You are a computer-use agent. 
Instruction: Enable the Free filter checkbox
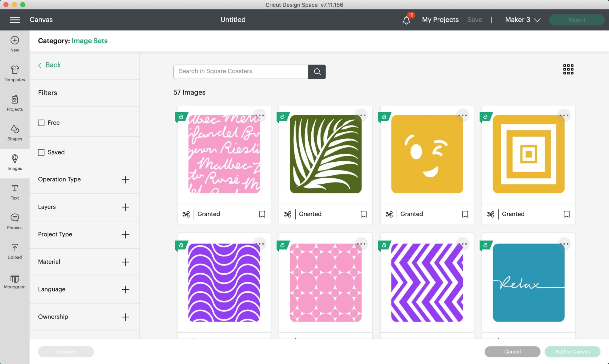pos(41,123)
